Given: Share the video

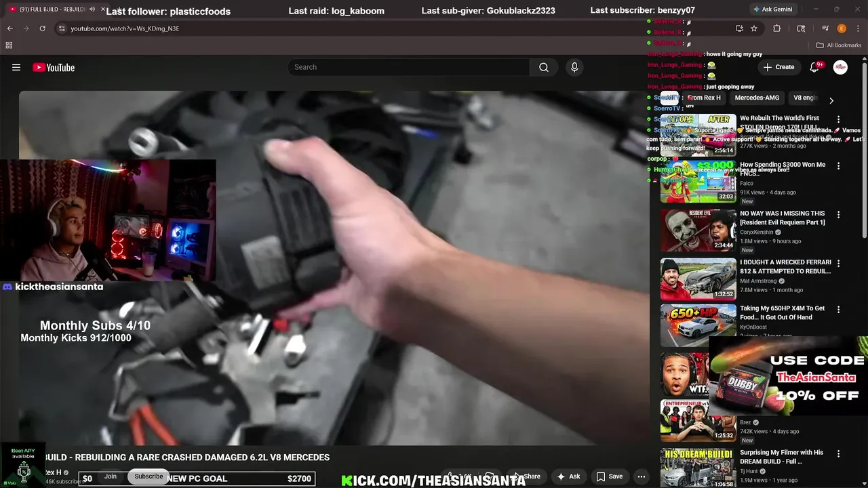Looking at the screenshot, I should point(527,476).
